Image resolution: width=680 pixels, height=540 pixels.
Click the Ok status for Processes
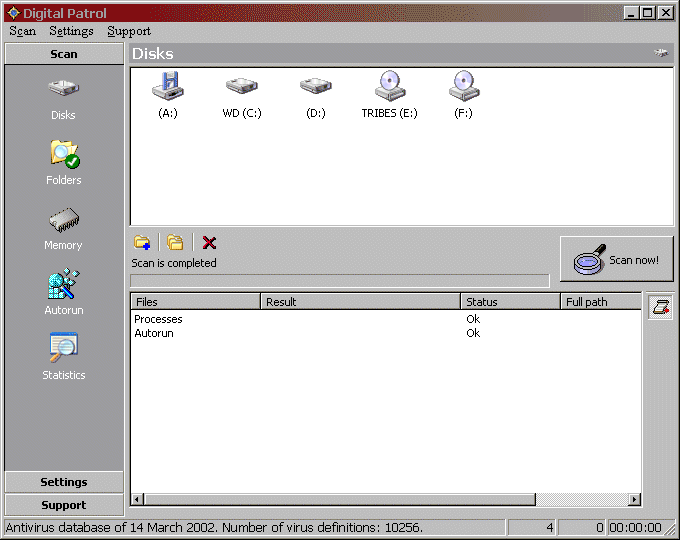tap(473, 319)
